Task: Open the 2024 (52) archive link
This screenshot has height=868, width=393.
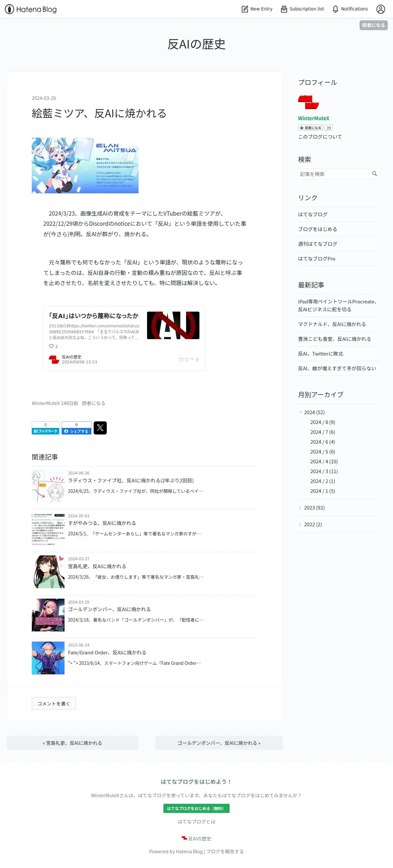Action: [314, 413]
